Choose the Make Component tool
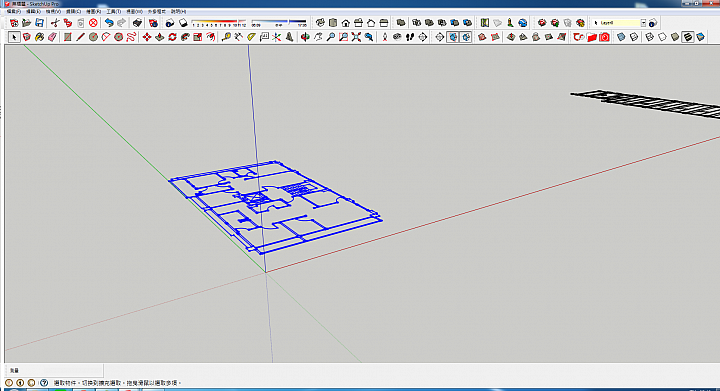The width and height of the screenshot is (720, 391). tap(27, 37)
